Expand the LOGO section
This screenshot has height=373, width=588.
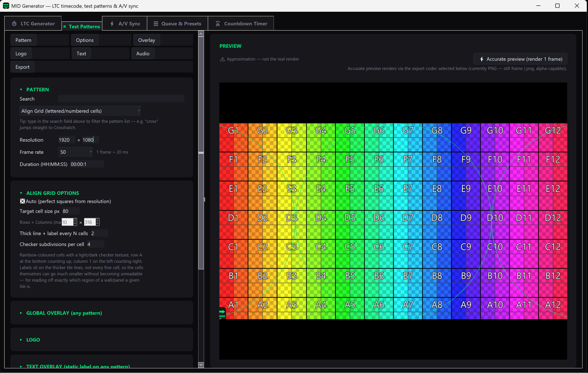click(21, 340)
